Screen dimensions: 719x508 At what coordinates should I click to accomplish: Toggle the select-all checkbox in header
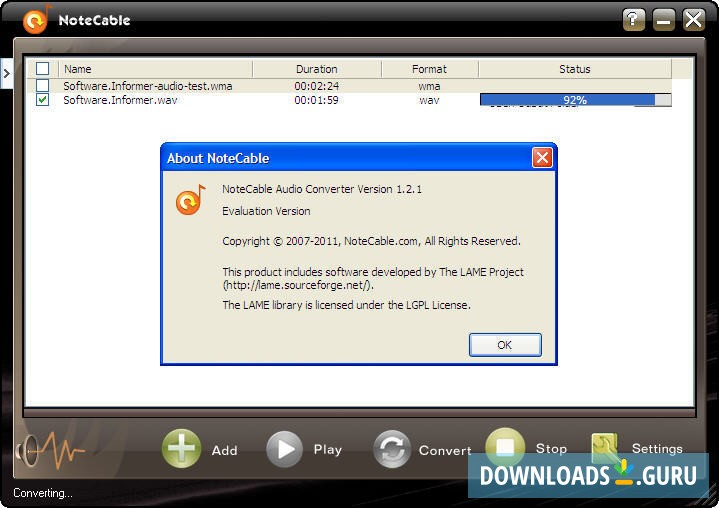43,68
